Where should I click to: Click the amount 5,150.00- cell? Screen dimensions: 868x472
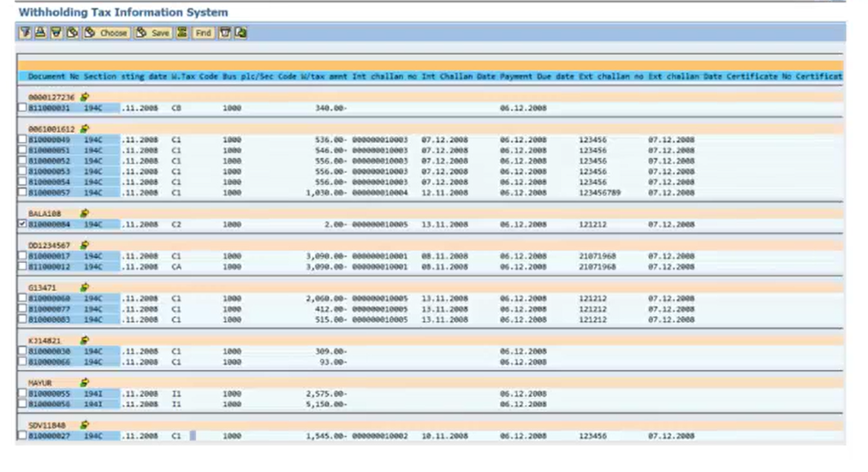[326, 404]
